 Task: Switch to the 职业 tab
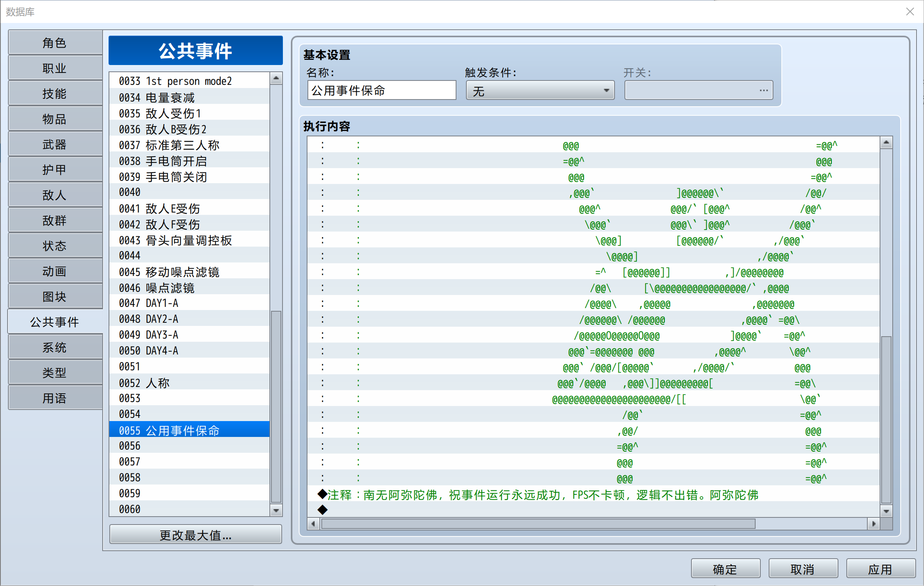pyautogui.click(x=55, y=68)
